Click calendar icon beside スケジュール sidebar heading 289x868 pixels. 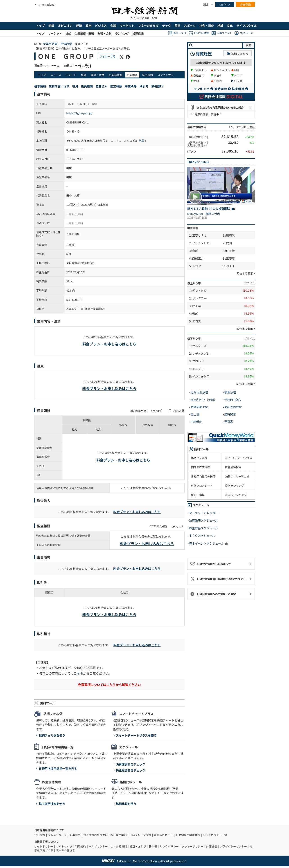[190, 505]
